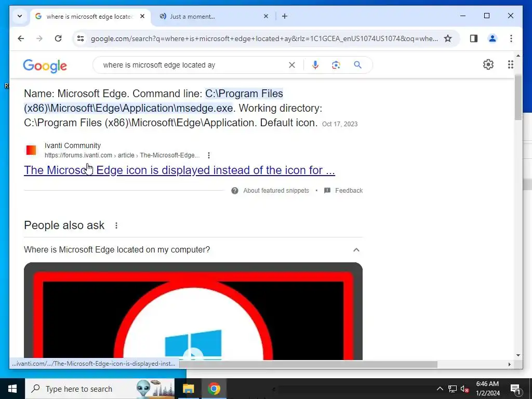The height and width of the screenshot is (399, 532).
Task: Open People also ask options menu
Action: coord(116,225)
